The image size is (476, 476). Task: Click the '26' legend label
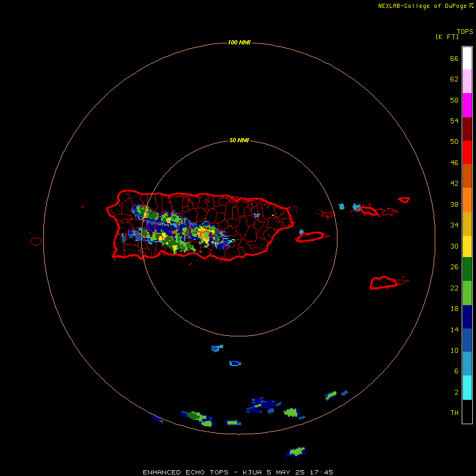tap(454, 267)
